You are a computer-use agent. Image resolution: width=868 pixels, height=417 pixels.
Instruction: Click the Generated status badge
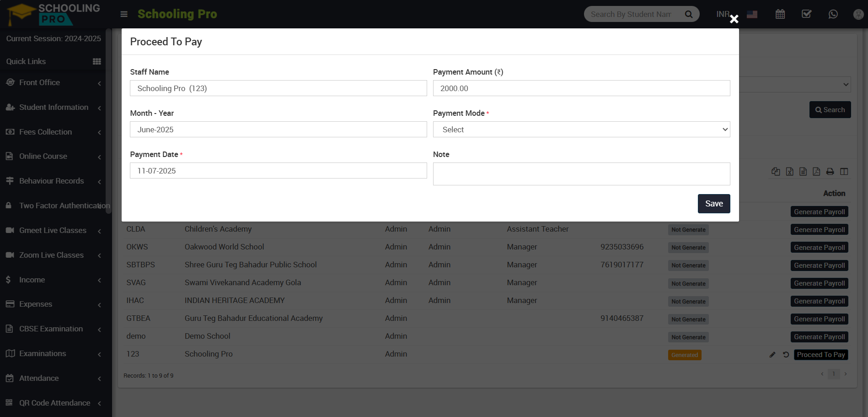click(685, 355)
